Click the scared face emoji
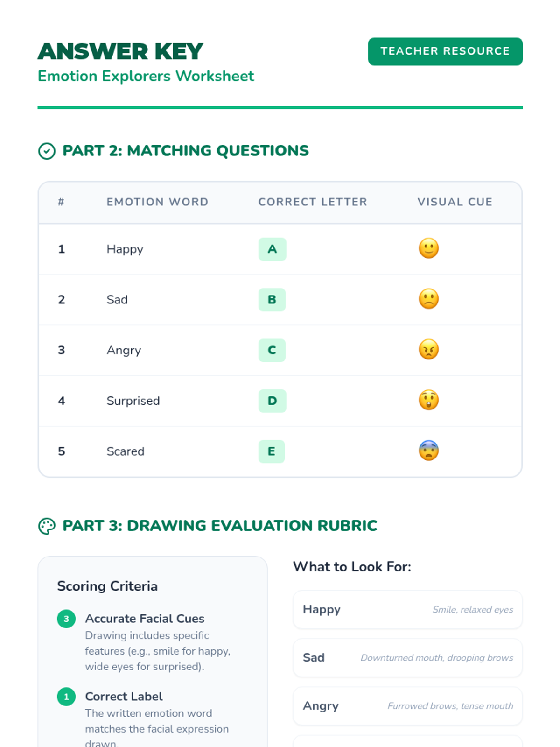The height and width of the screenshot is (747, 560). [x=428, y=451]
